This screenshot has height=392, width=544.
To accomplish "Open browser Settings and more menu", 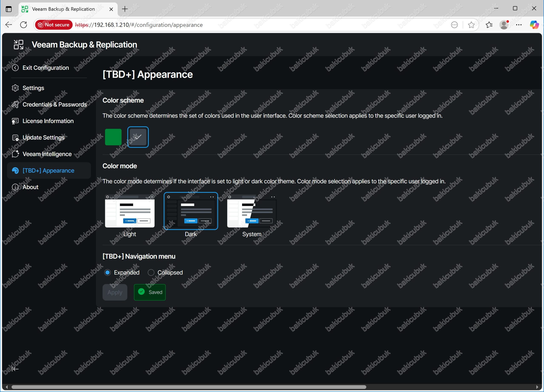I will [x=519, y=25].
